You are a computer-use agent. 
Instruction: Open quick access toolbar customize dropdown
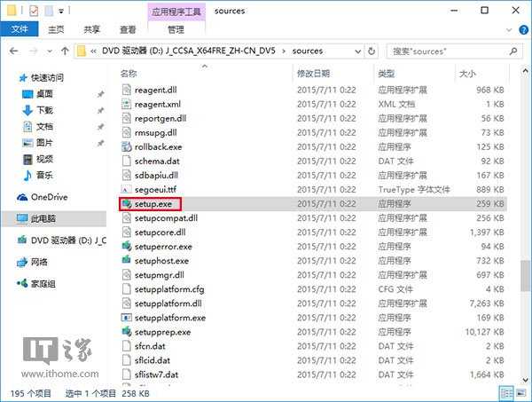click(x=61, y=12)
